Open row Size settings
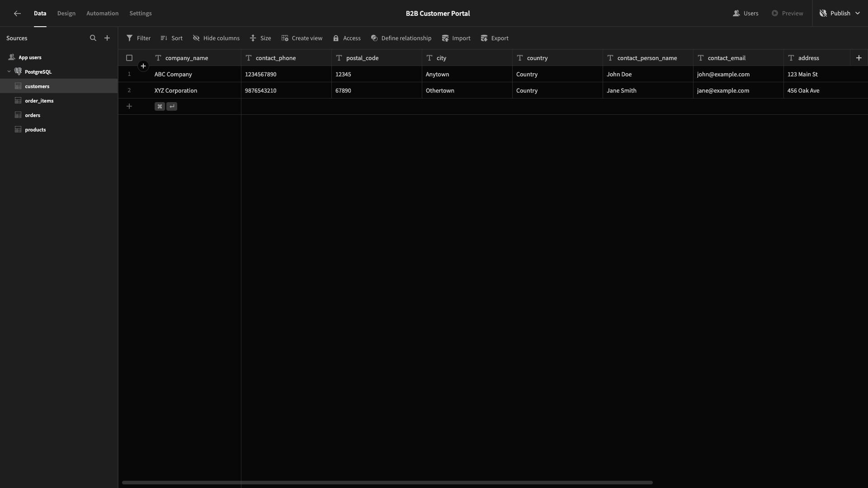 pos(260,38)
